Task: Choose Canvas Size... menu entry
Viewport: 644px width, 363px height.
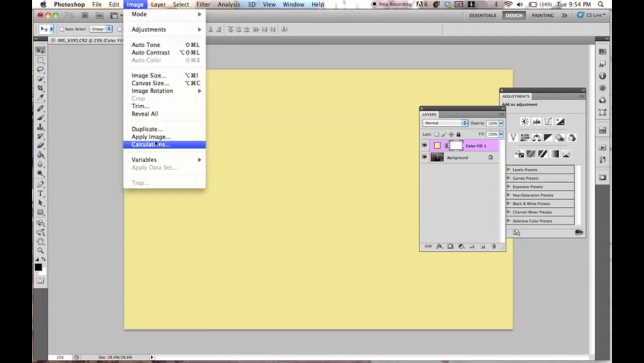Action: [164, 83]
